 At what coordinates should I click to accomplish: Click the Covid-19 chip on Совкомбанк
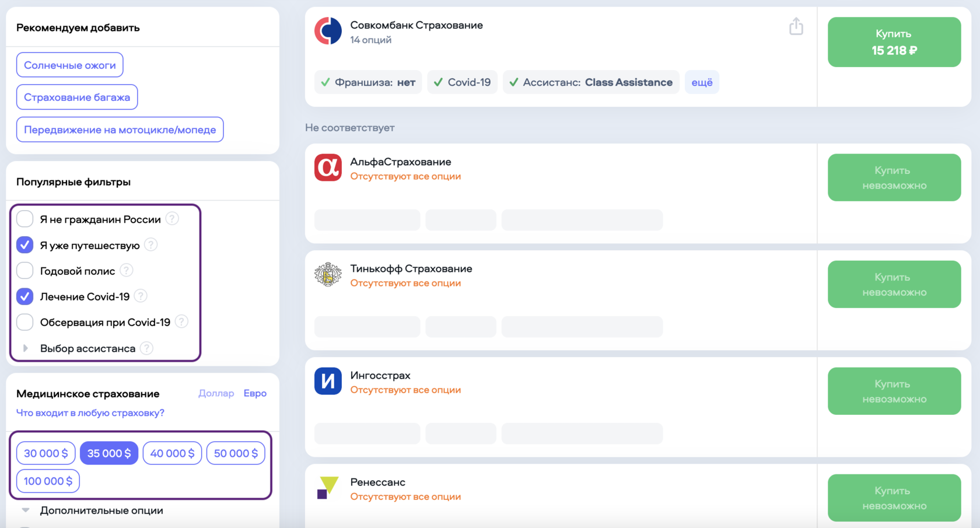pos(463,82)
